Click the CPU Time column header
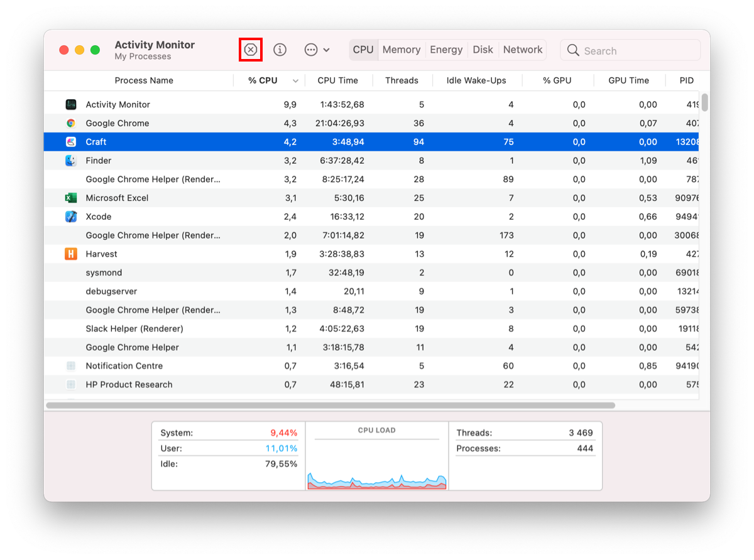Viewport: 754px width, 560px height. tap(338, 80)
